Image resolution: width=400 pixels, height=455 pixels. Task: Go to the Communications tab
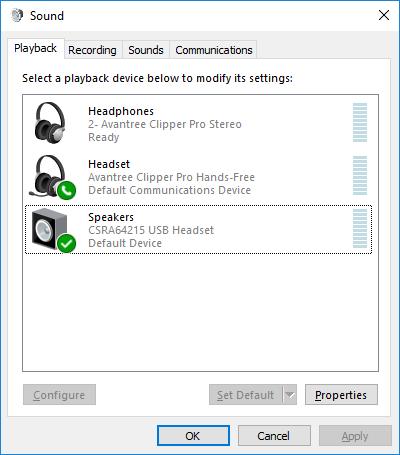click(214, 50)
